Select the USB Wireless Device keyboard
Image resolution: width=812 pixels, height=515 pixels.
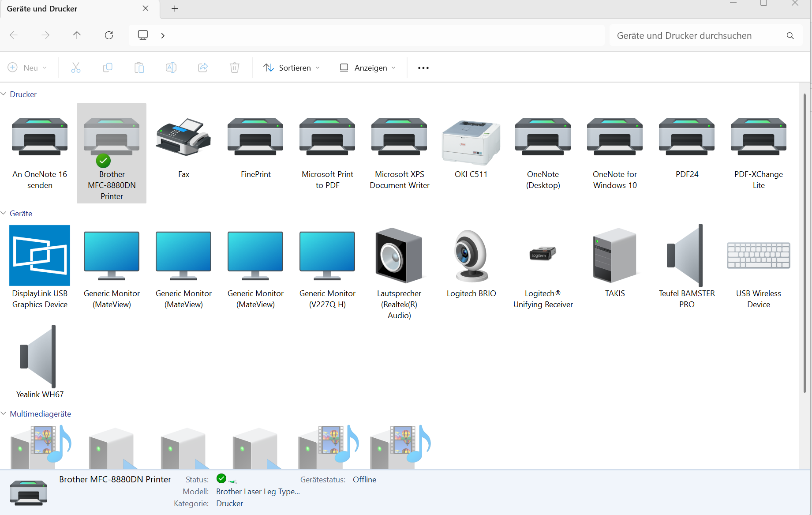[x=758, y=256]
